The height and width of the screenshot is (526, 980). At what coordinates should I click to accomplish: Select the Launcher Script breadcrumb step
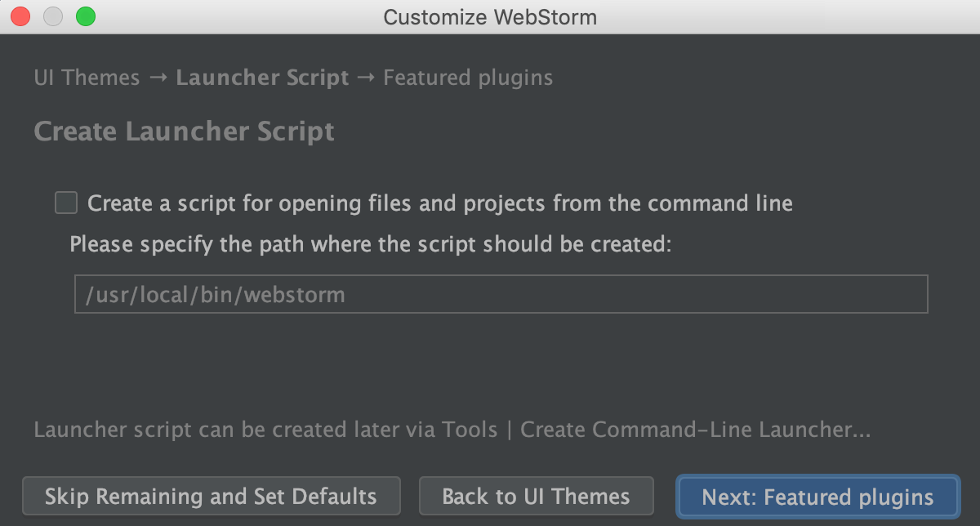pyautogui.click(x=263, y=78)
